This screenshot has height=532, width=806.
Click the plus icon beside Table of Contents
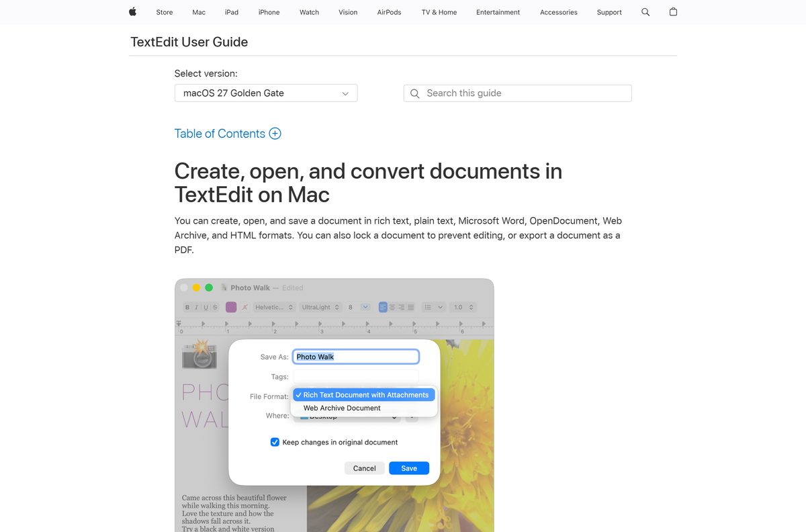point(275,134)
